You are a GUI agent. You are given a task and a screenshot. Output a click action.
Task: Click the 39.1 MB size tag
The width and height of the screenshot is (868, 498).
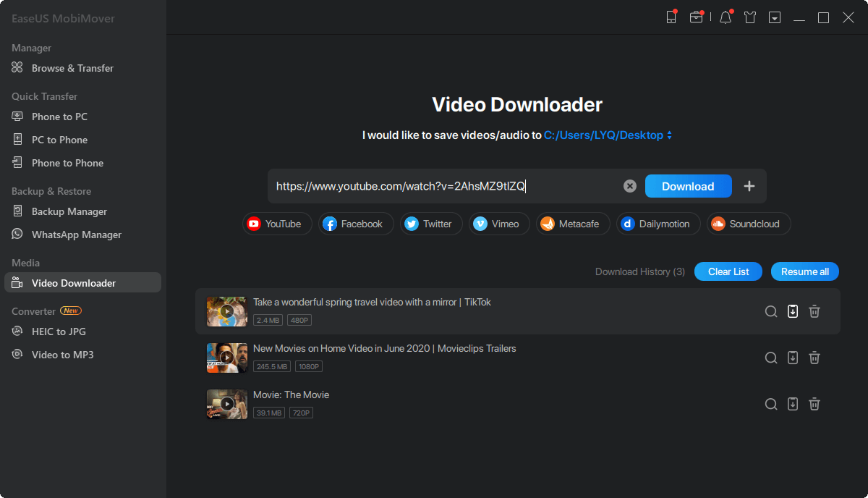[269, 413]
